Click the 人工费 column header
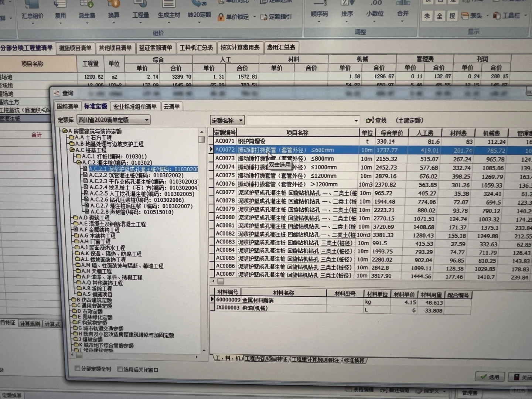This screenshot has width=532, height=399. [425, 133]
